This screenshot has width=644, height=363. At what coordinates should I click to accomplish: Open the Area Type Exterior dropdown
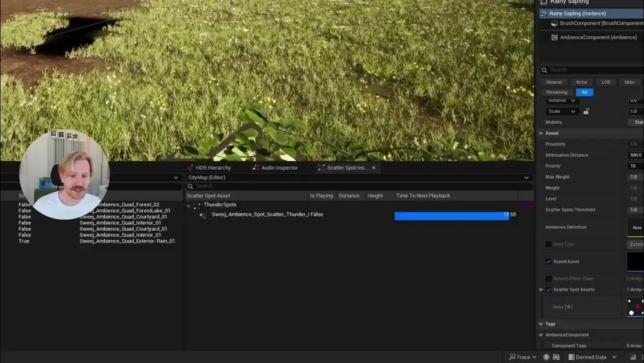(x=636, y=244)
